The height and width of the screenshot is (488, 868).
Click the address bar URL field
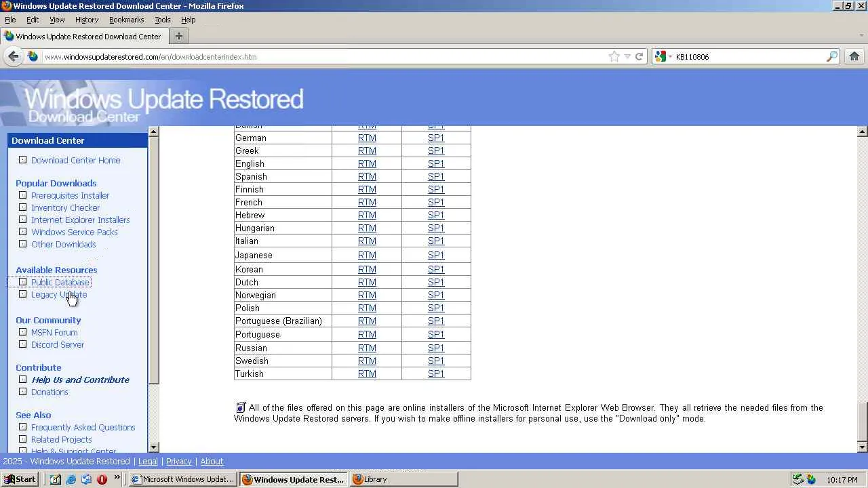pyautogui.click(x=324, y=57)
